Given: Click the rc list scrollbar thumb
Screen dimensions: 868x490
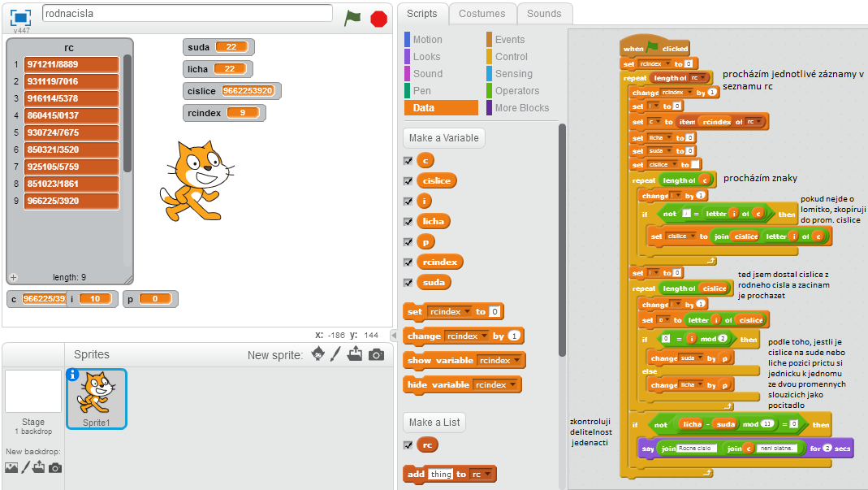Looking at the screenshot, I should coord(127,114).
